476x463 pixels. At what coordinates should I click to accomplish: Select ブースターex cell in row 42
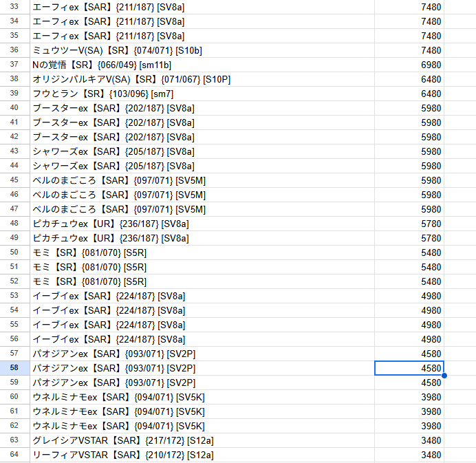202,137
